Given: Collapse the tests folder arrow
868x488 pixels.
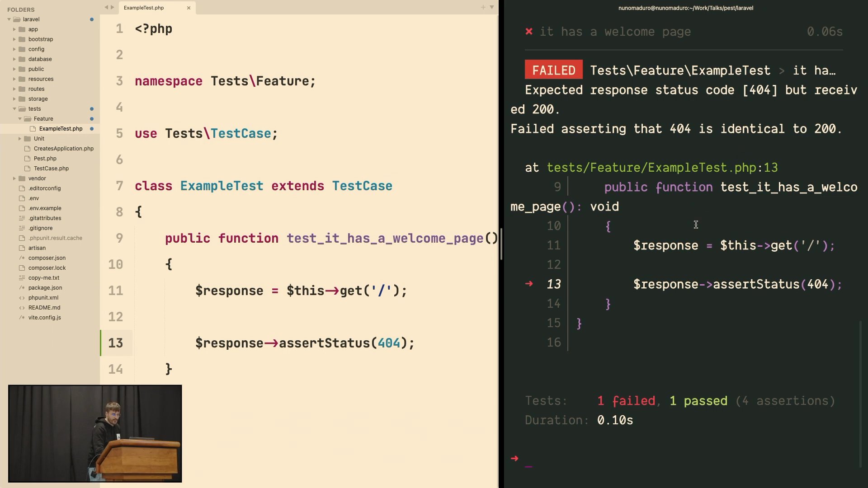Looking at the screenshot, I should 14,109.
